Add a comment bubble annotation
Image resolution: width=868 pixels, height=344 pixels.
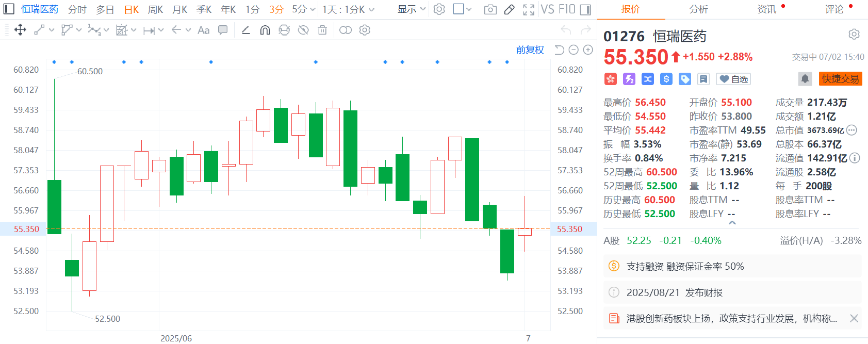coord(223,30)
